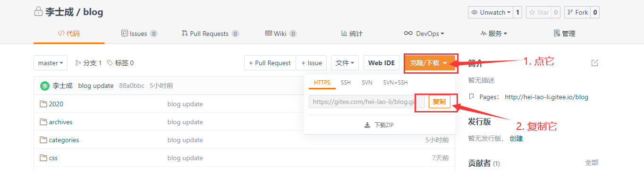
Task: Select the SVN+SSH clone tab
Action: coord(395,83)
